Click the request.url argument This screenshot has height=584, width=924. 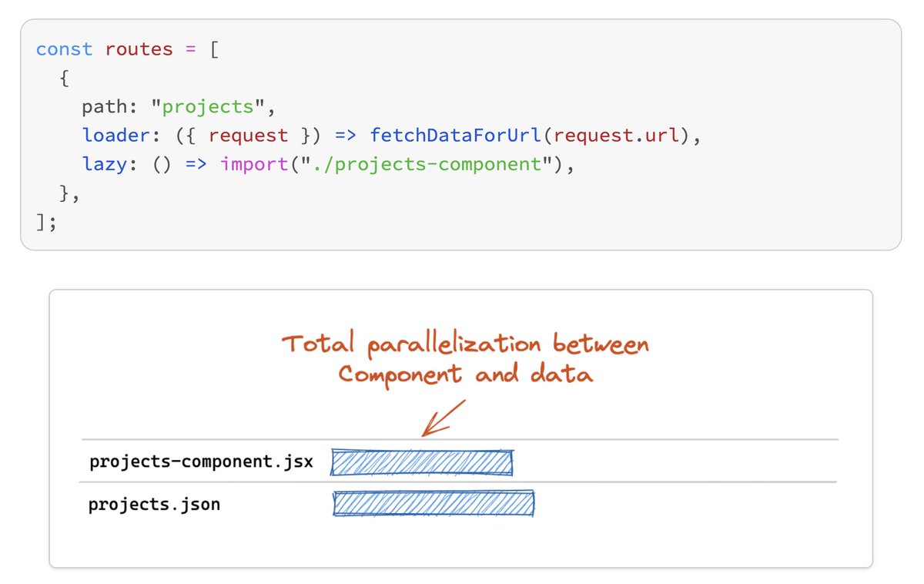[x=618, y=136]
